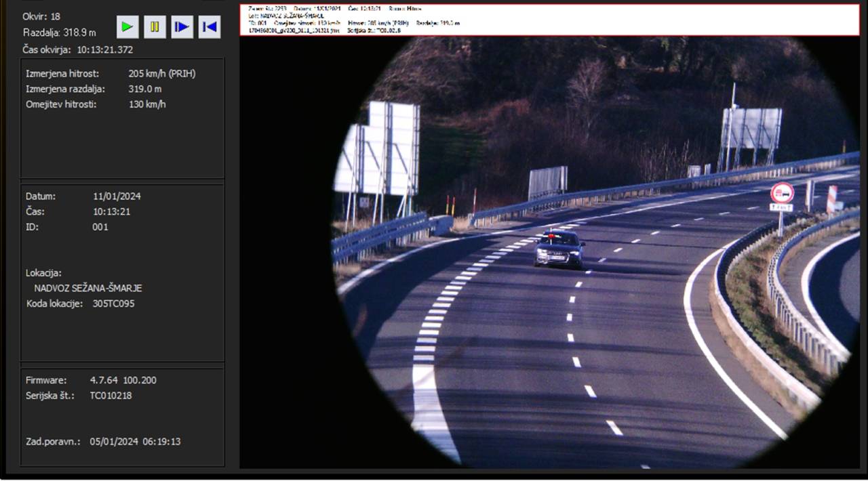Pause playback with the yellow pause button
The width and height of the screenshot is (868, 481).
(x=155, y=27)
